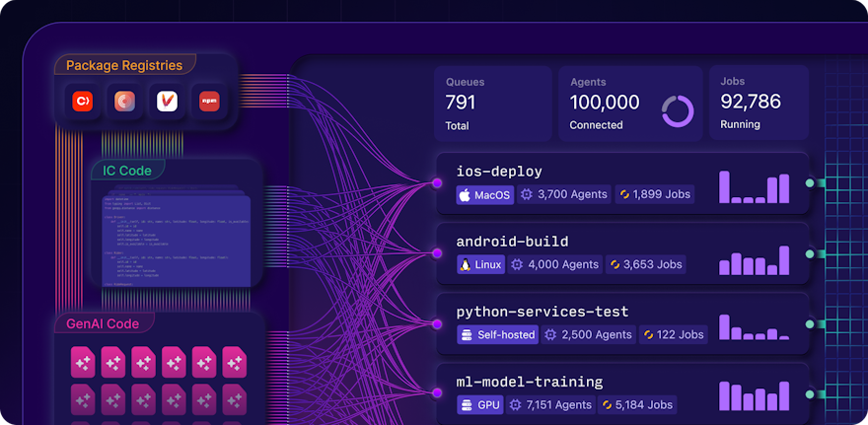
Task: Click spinner icon beside 122 Jobs
Action: tap(649, 335)
